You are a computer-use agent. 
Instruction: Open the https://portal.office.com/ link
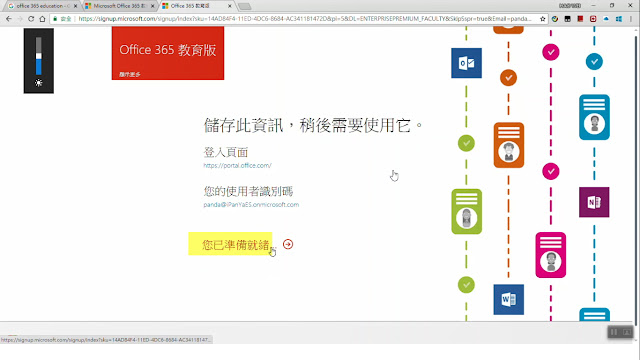(238, 165)
